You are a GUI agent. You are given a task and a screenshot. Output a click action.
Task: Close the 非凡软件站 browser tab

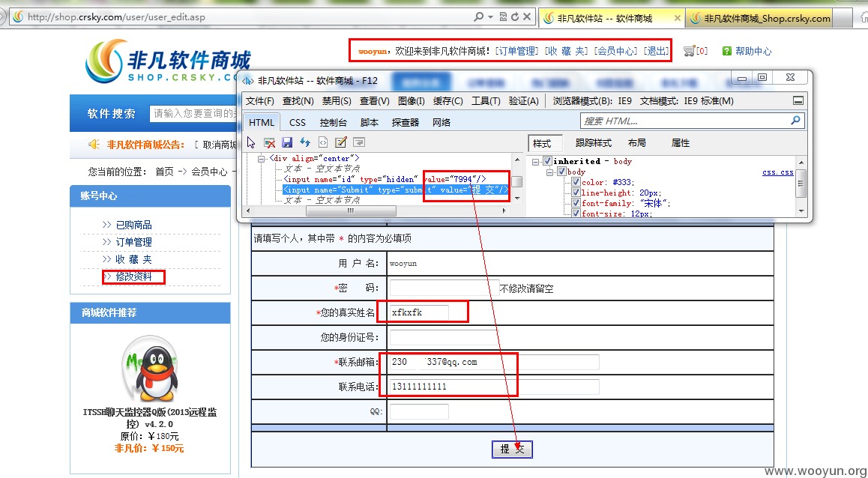[677, 18]
